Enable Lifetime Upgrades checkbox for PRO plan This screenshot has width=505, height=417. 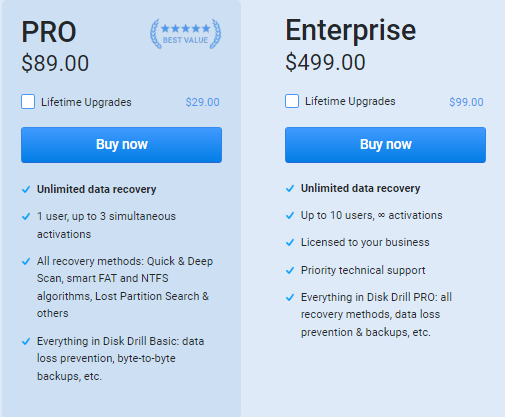28,102
